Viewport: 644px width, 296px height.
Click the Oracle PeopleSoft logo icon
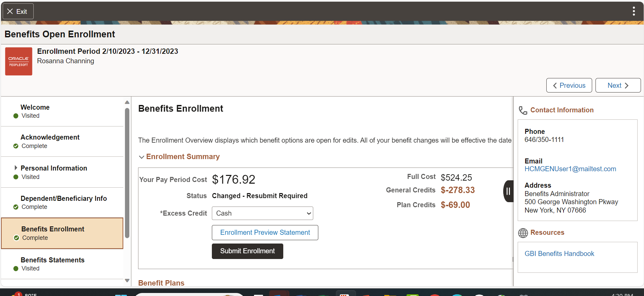coord(19,61)
